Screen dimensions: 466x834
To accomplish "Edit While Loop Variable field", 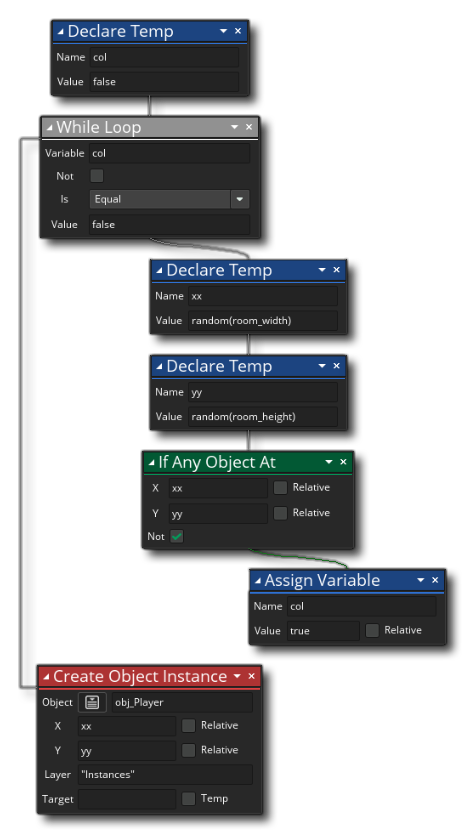I will 169,153.
